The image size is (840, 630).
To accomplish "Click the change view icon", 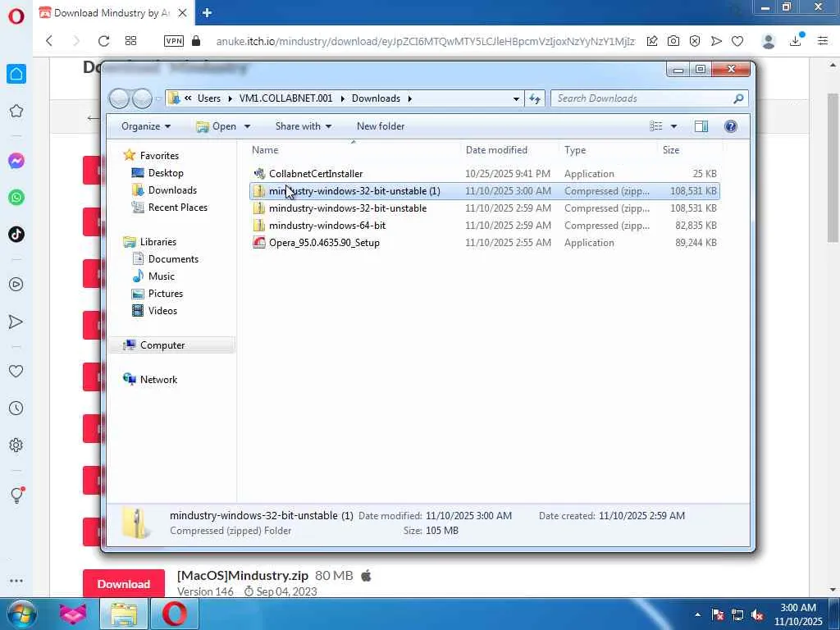I will pos(655,126).
